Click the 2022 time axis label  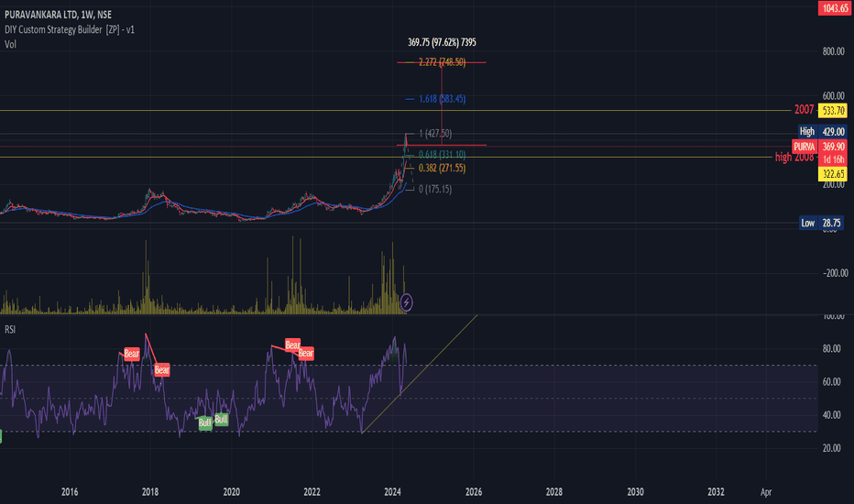pyautogui.click(x=312, y=492)
